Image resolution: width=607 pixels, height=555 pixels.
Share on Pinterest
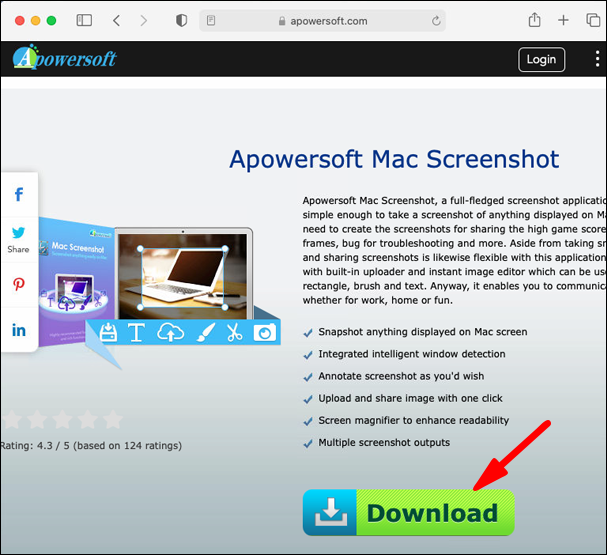click(19, 284)
